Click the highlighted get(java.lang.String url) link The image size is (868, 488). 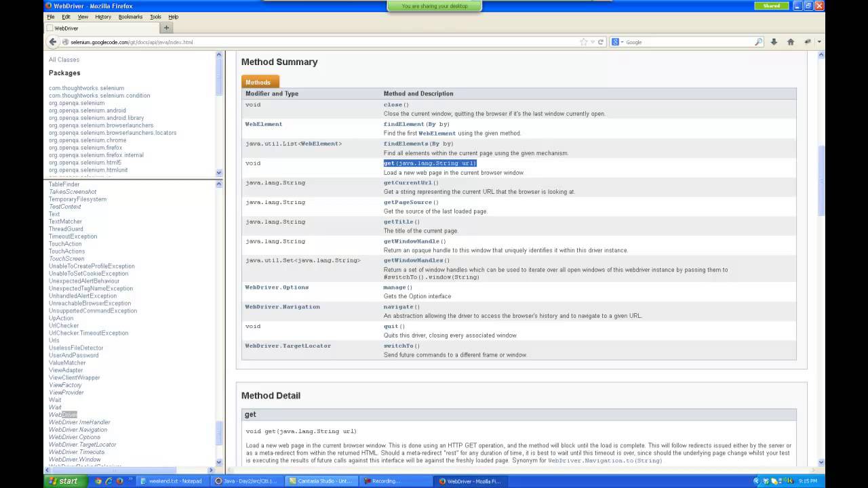click(x=430, y=163)
